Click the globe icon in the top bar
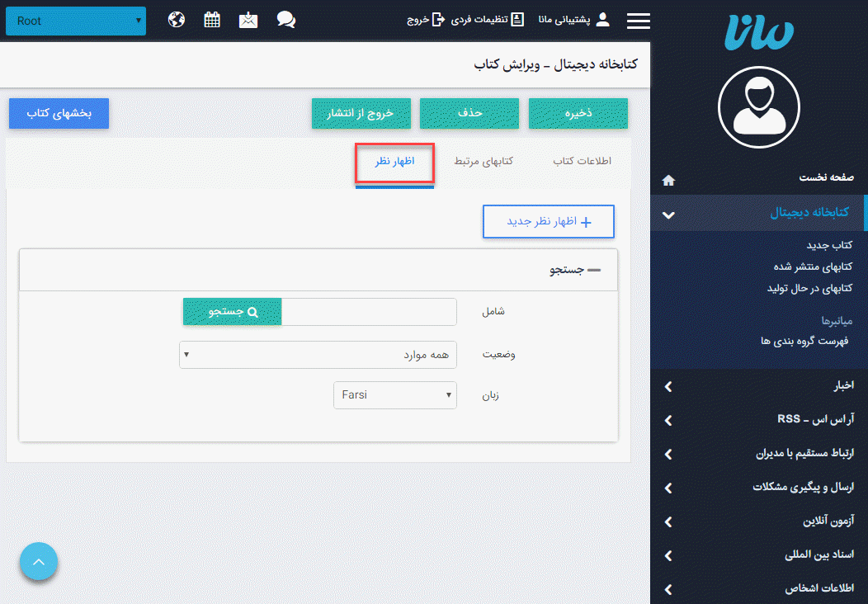 [x=176, y=20]
